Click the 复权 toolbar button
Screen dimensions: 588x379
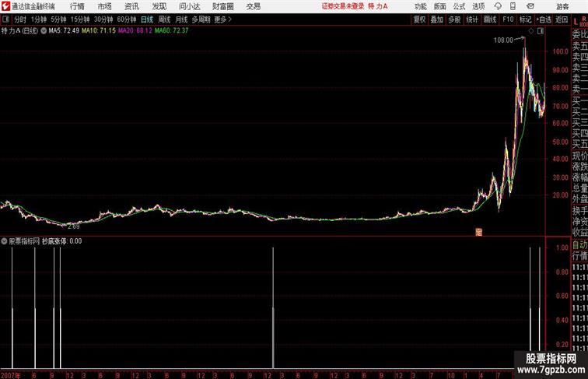pyautogui.click(x=419, y=19)
